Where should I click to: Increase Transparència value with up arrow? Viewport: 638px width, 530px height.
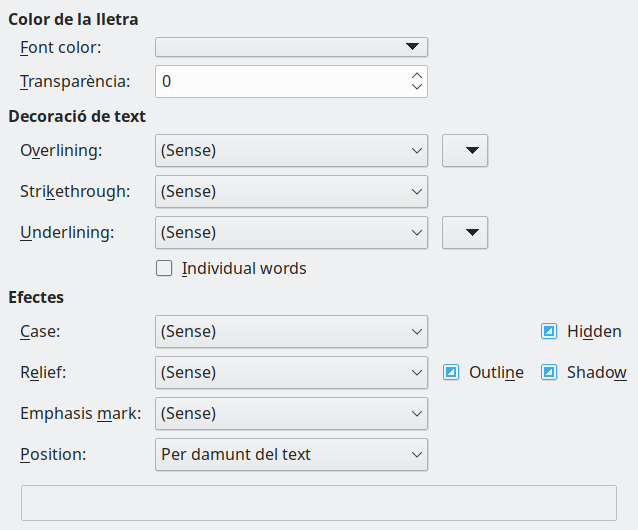point(417,75)
